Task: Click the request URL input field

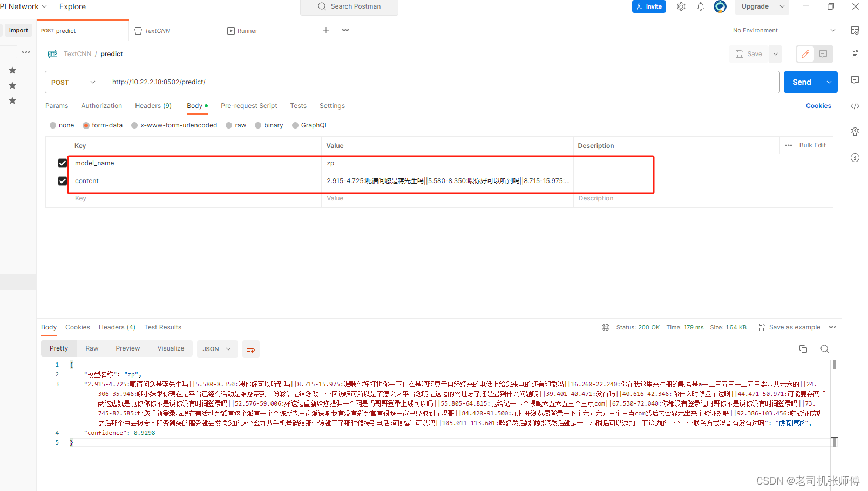Action: click(x=443, y=82)
